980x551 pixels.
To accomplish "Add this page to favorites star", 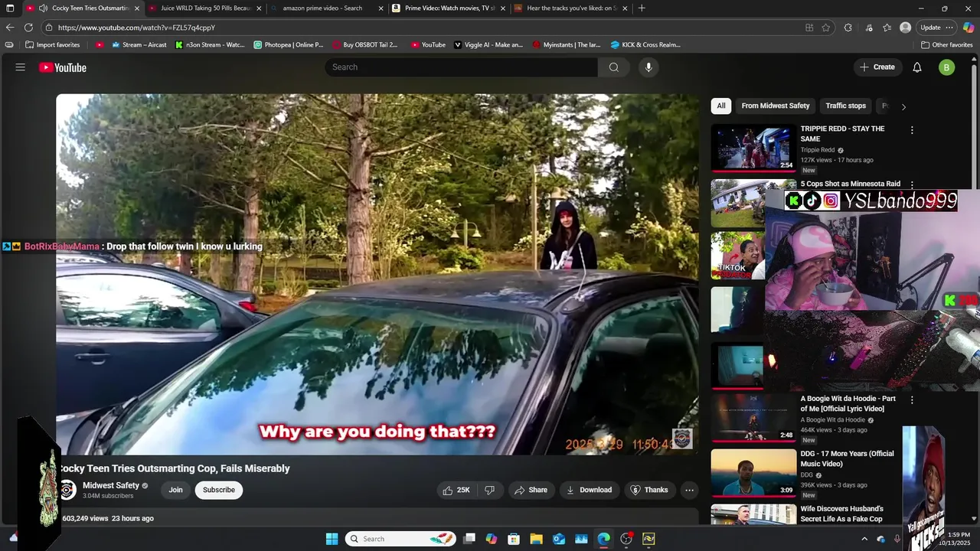I will tap(826, 28).
